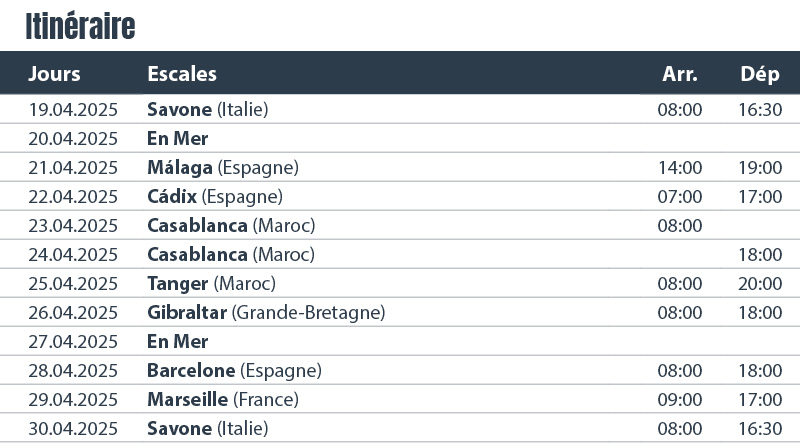Click the date 30.04.2025

point(73,428)
